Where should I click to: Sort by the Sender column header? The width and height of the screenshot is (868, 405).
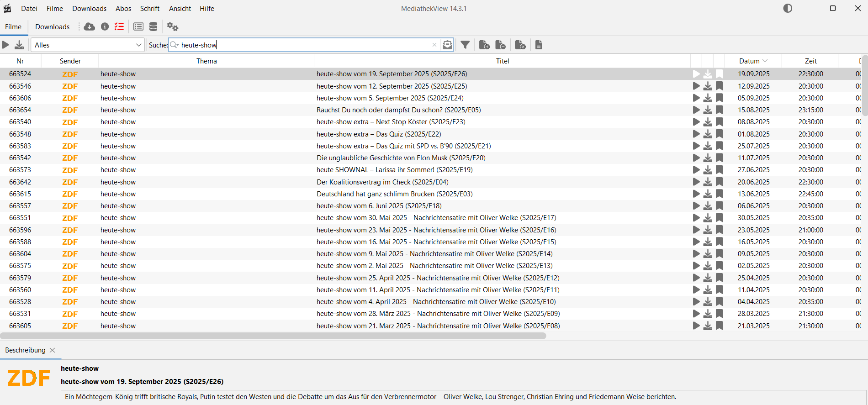(70, 61)
